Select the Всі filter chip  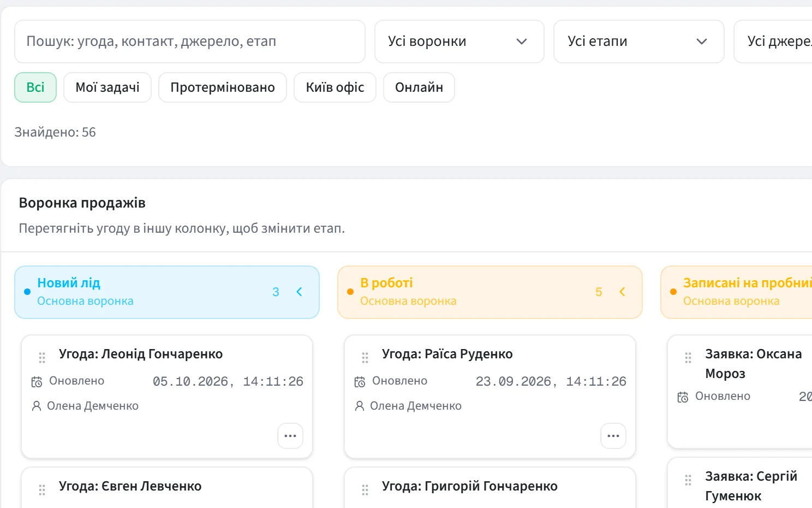(35, 87)
